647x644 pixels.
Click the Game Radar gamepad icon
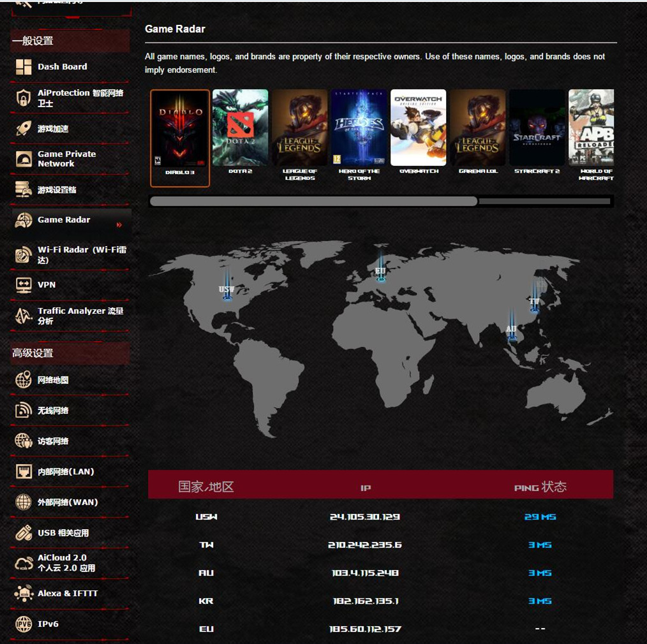tap(24, 220)
